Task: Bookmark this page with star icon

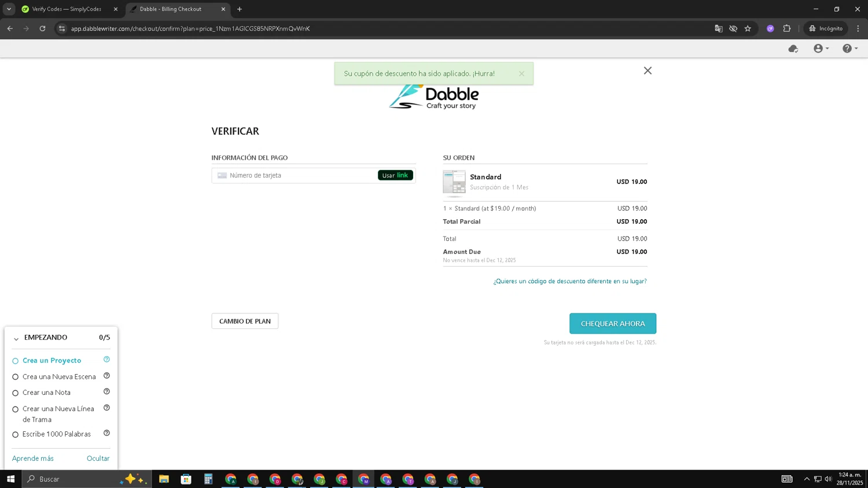Action: tap(748, 28)
